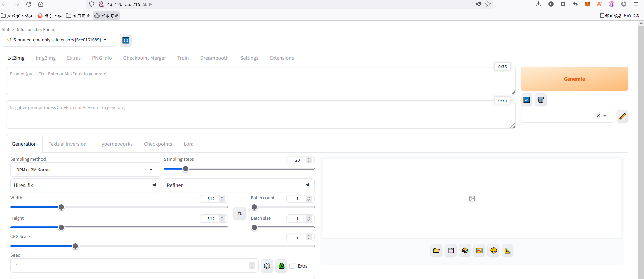Open the 火狐官方站点 bookmarks folder
The image size is (644, 279).
pos(17,16)
